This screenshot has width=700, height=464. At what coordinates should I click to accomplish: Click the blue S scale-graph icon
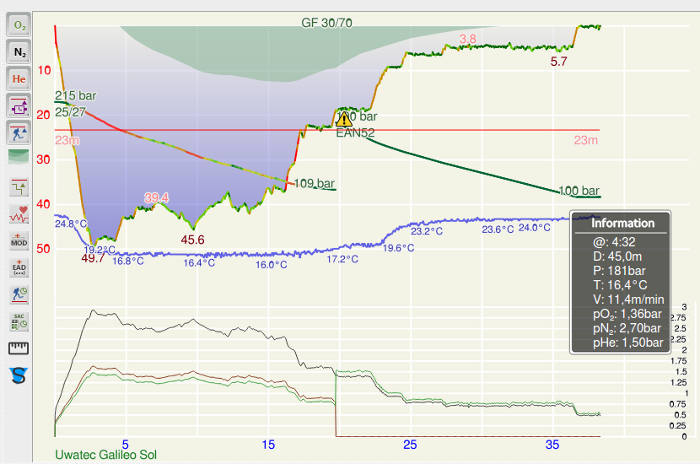[19, 376]
